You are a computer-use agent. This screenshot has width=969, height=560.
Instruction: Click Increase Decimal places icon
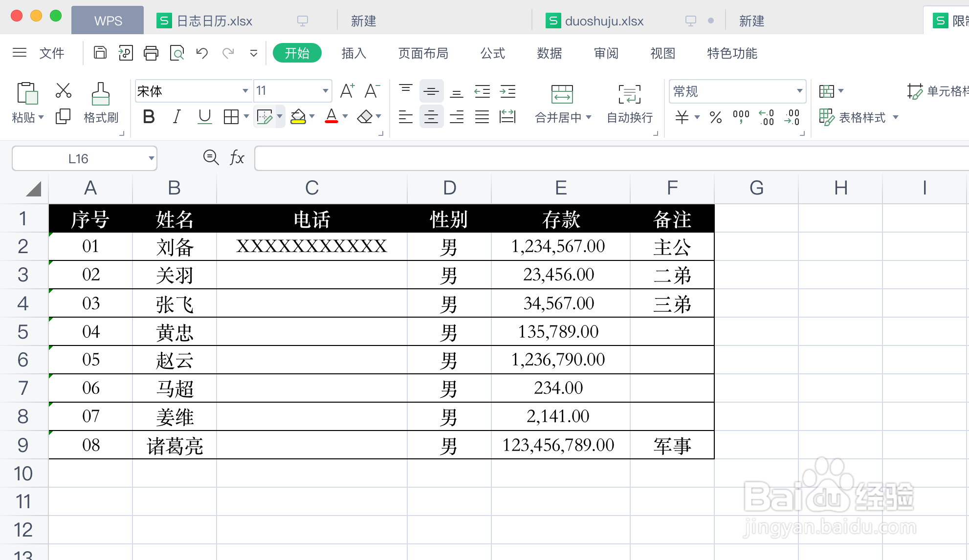point(766,117)
